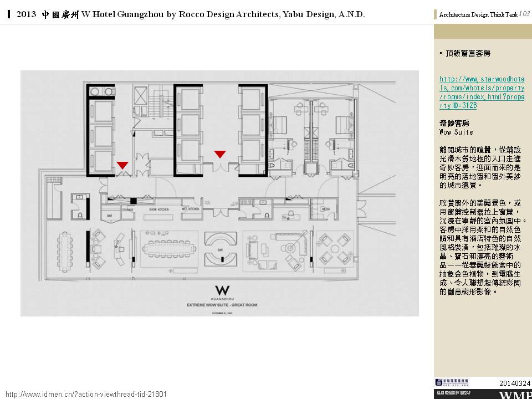Click the company logo at bottom right
532x399 pixels.
pyautogui.click(x=452, y=382)
